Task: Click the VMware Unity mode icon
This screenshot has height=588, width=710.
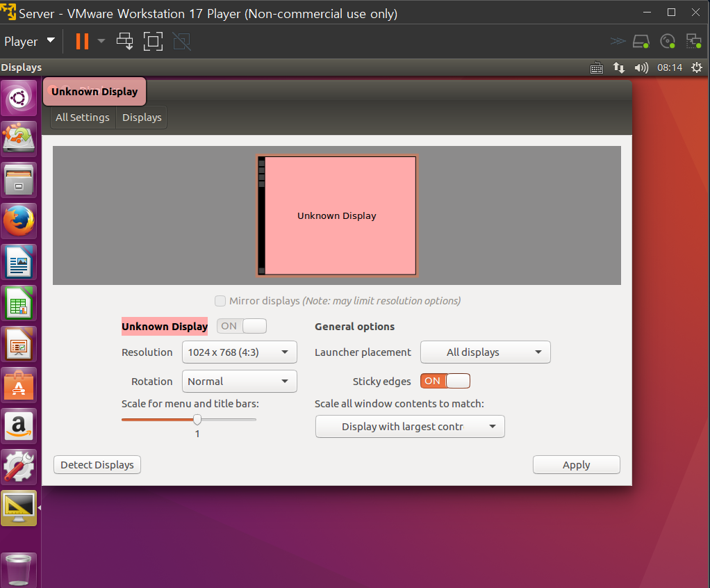Action: coord(181,41)
